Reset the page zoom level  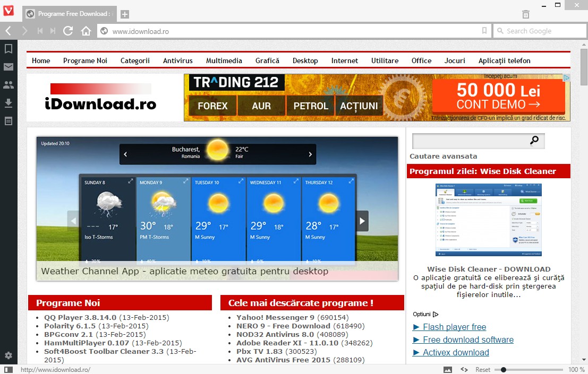point(483,370)
